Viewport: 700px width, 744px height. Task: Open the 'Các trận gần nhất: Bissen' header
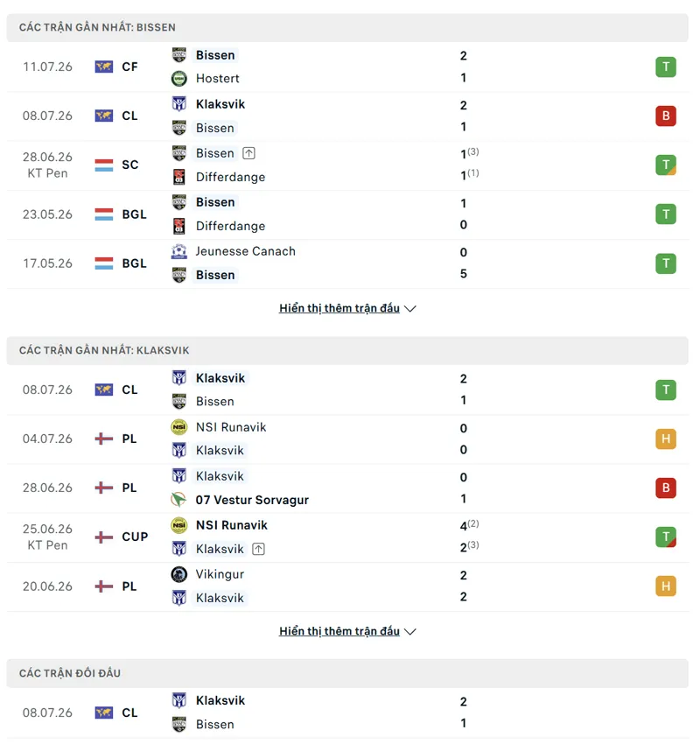(347, 27)
